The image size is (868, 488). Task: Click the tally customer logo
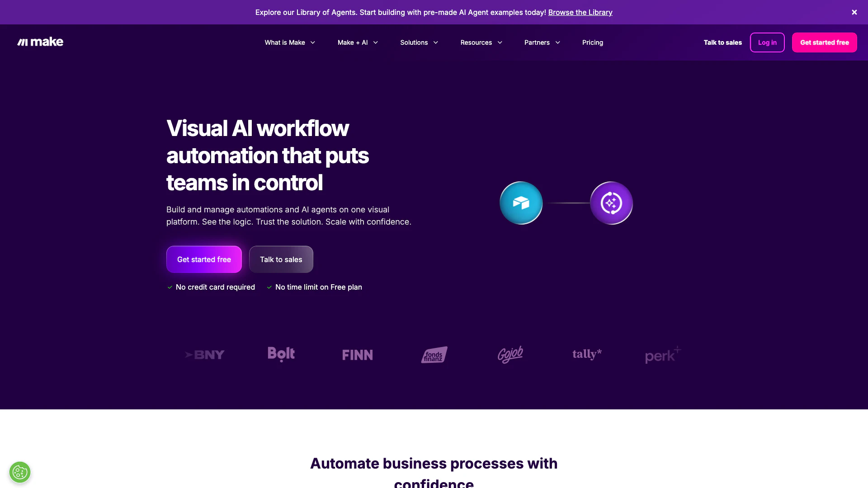(586, 354)
